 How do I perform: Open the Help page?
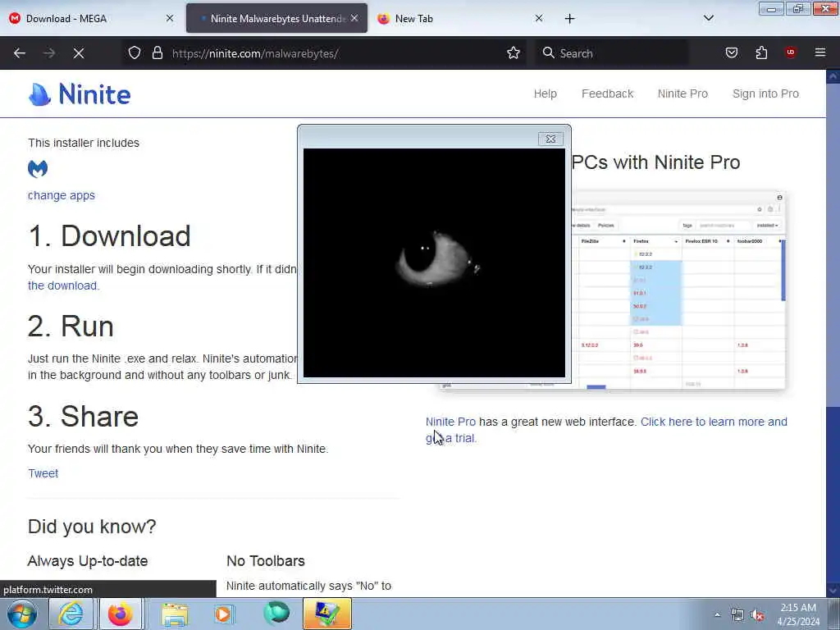pyautogui.click(x=546, y=94)
